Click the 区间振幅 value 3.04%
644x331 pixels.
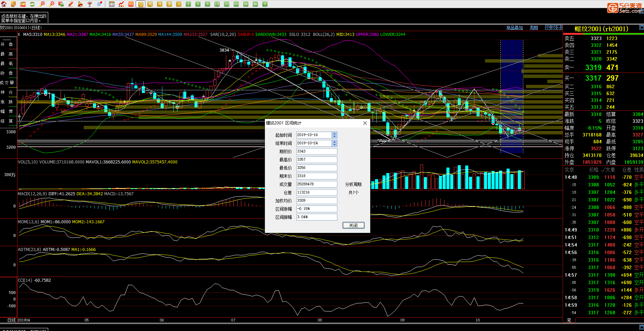coord(317,217)
